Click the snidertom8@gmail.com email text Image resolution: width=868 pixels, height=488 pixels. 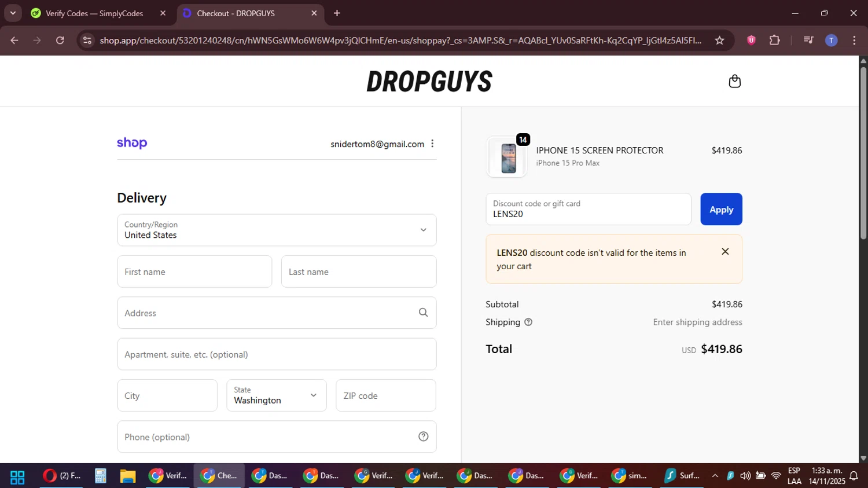click(x=377, y=144)
